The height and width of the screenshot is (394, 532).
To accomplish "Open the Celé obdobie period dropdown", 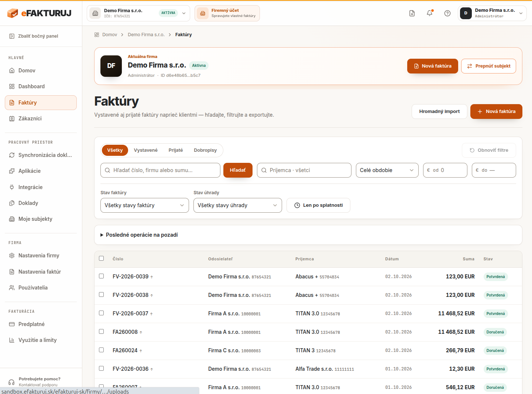I will 387,170.
